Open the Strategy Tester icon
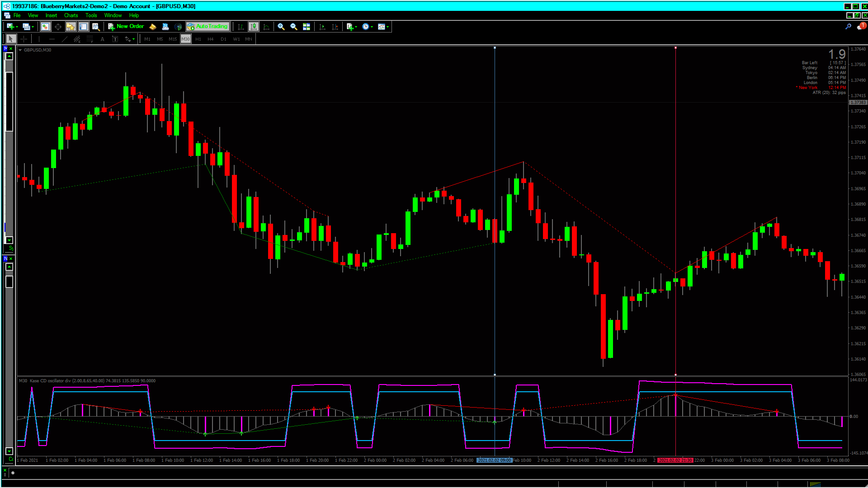This screenshot has width=868, height=488. pos(96,27)
